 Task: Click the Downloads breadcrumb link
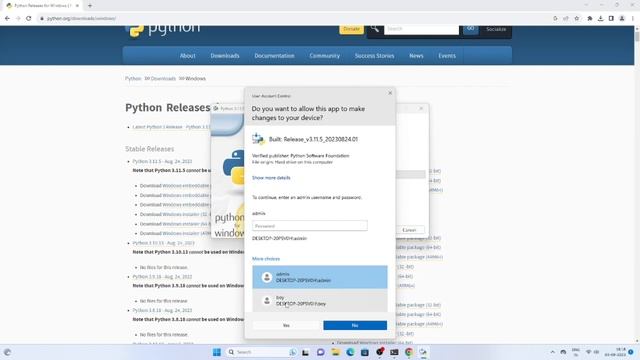point(163,79)
